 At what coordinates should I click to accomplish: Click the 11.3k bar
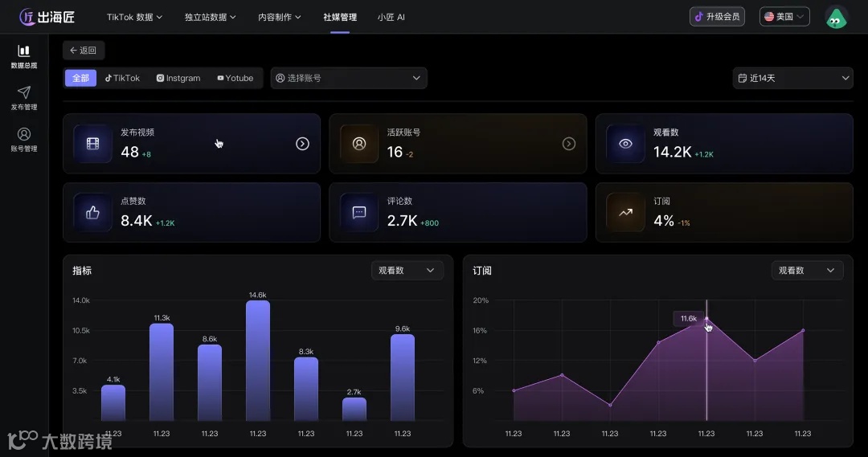pyautogui.click(x=162, y=373)
